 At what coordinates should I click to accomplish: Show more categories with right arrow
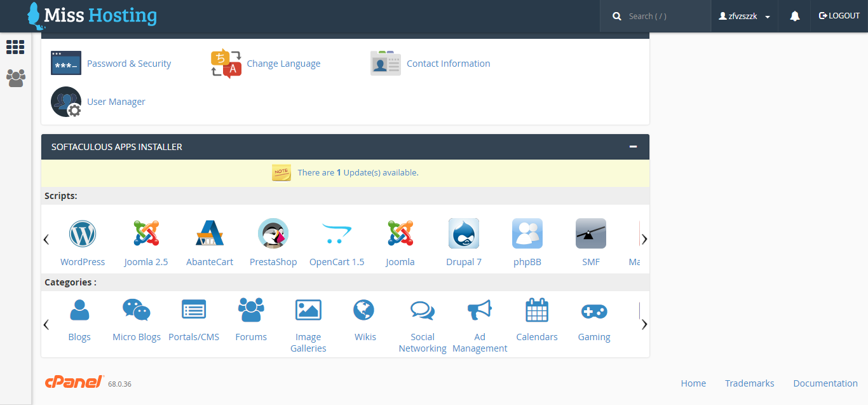tap(644, 324)
